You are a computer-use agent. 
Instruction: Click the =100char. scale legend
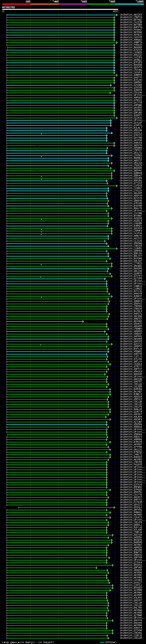click(108, 642)
